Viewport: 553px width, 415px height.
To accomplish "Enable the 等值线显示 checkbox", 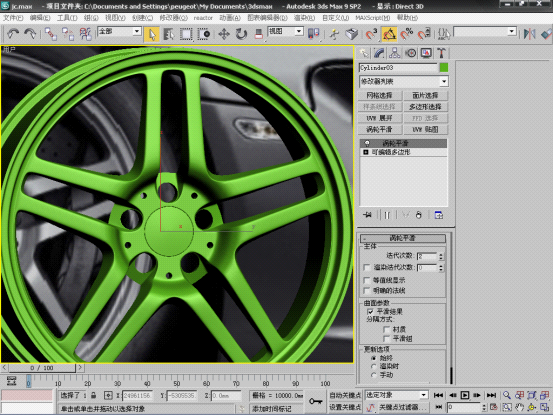I will click(367, 280).
